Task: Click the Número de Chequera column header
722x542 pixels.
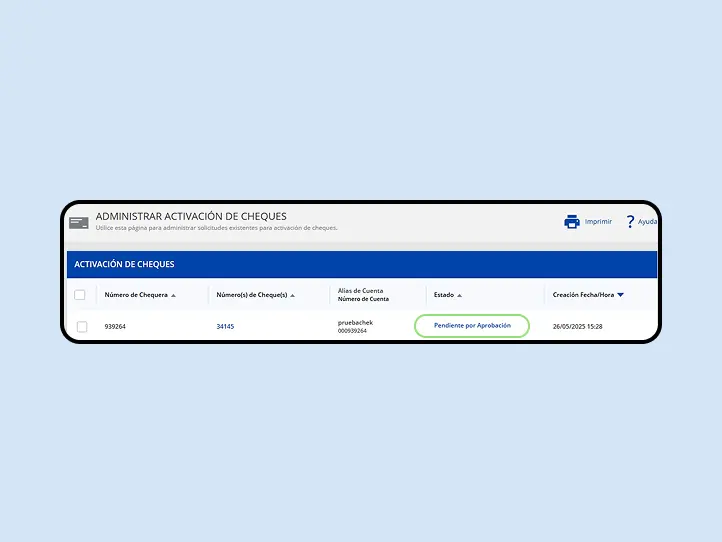Action: pyautogui.click(x=136, y=295)
